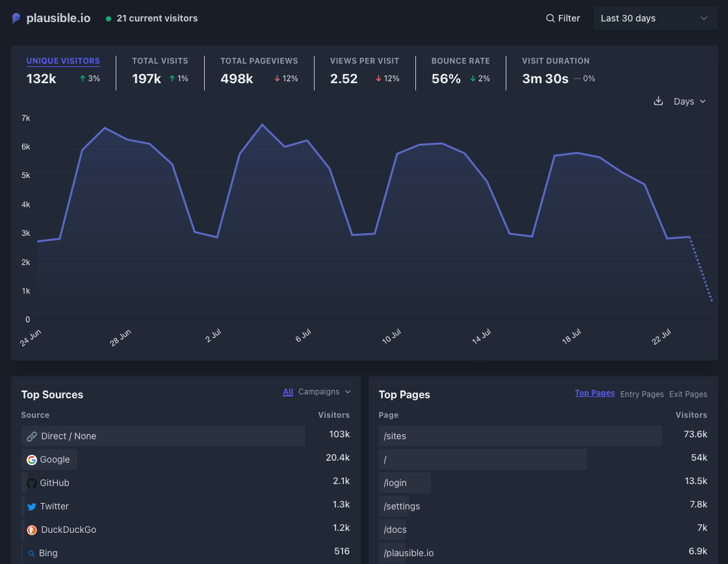This screenshot has width=728, height=564.
Task: Click the 21 current visitors indicator
Action: (157, 18)
